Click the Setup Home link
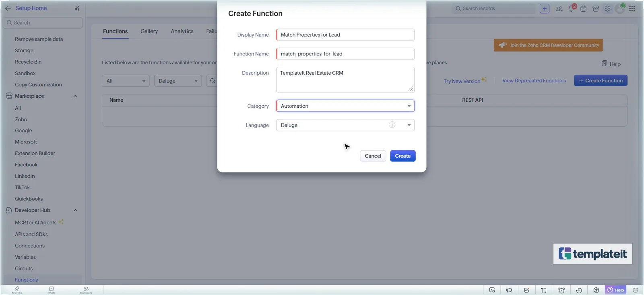 (x=31, y=8)
